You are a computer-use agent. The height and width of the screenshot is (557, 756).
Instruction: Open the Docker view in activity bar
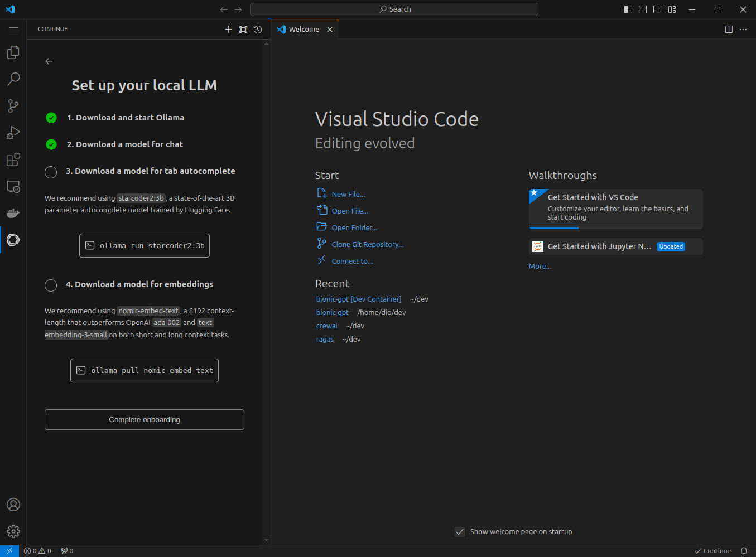[x=13, y=213]
